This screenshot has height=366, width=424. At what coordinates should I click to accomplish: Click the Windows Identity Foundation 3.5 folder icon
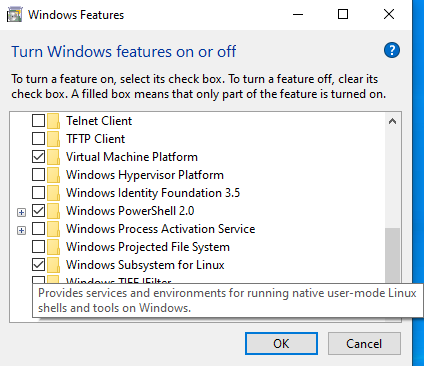53,193
